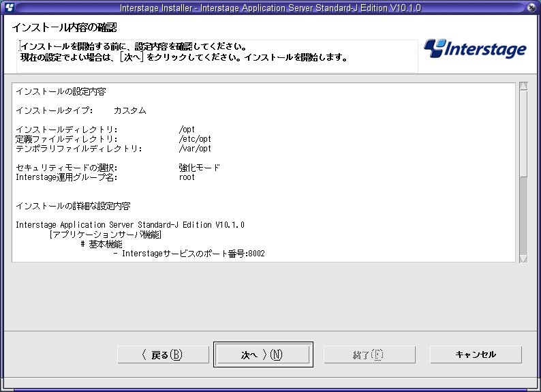Click the 定義ファイルディレクトリ label
Screen dimensions: 541x392
(67, 139)
